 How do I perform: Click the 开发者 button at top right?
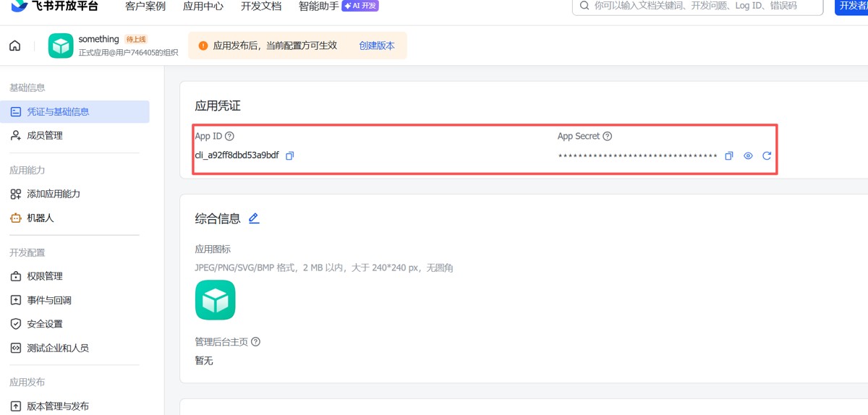pos(851,6)
